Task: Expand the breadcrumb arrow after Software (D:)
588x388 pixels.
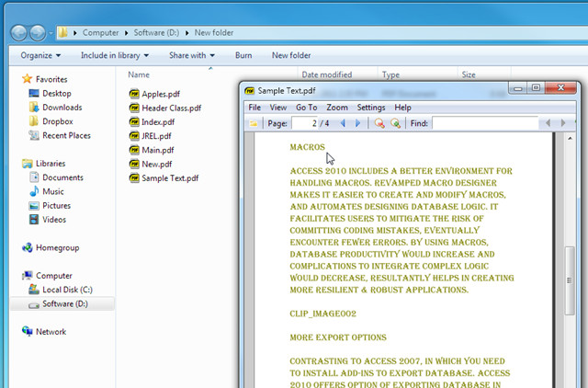Action: click(187, 33)
